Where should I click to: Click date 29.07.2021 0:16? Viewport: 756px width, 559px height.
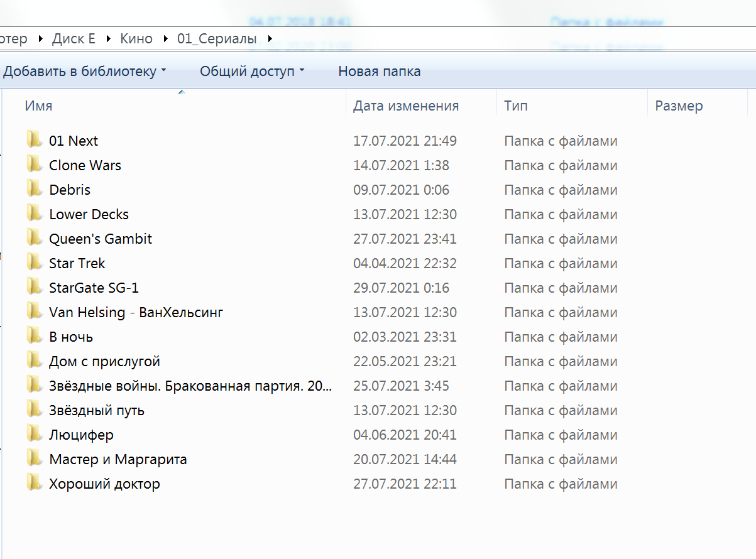coord(401,288)
